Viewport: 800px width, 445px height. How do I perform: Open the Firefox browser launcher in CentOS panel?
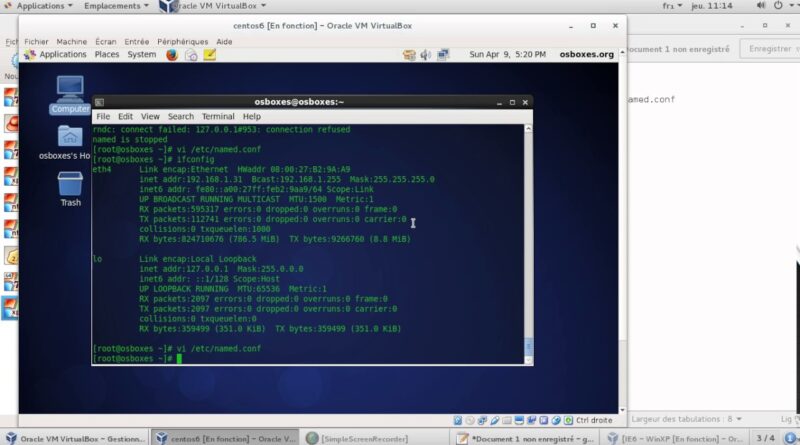click(x=172, y=55)
